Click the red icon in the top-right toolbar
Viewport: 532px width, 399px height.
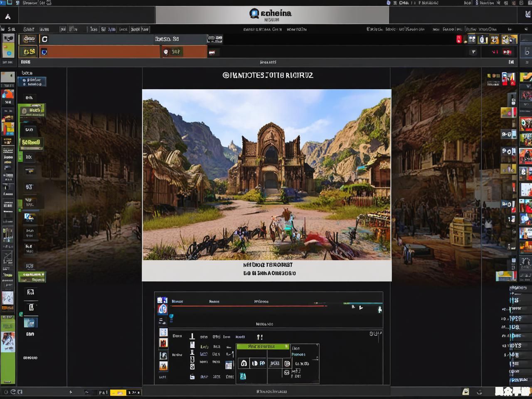(459, 39)
